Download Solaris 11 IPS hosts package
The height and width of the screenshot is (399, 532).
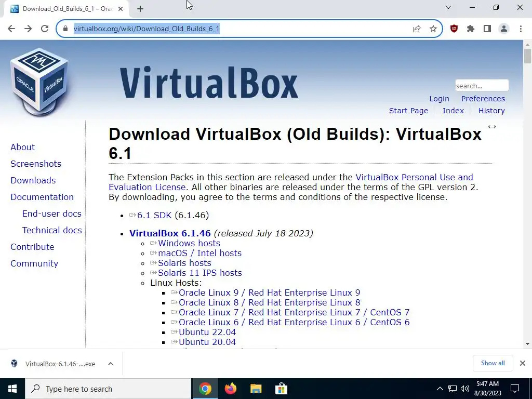pyautogui.click(x=200, y=273)
